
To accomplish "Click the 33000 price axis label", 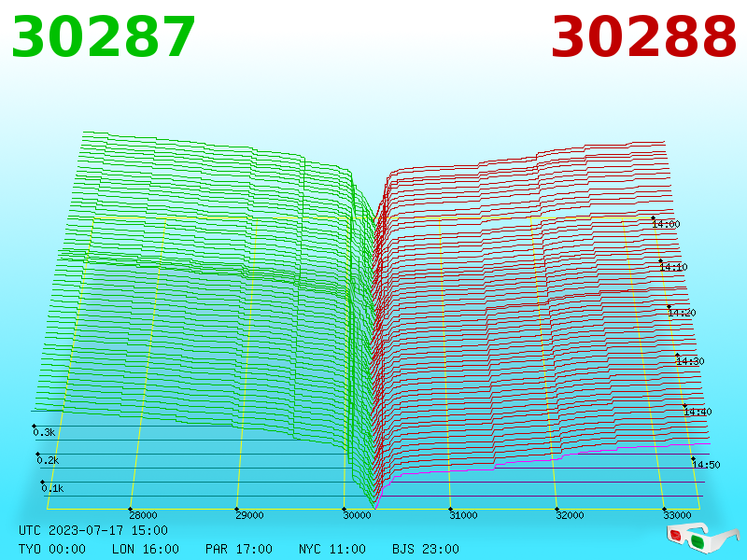I will [678, 515].
